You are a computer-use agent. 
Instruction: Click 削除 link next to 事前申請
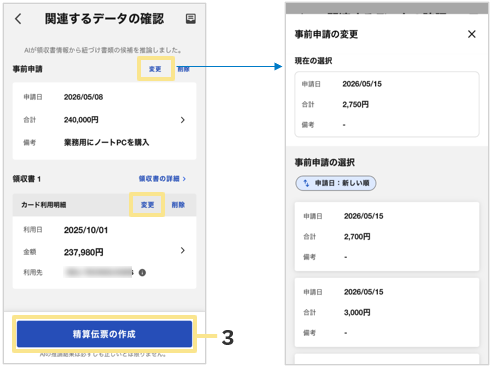point(183,69)
